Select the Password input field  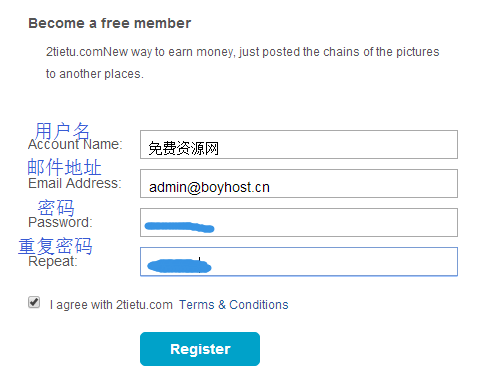pyautogui.click(x=299, y=222)
